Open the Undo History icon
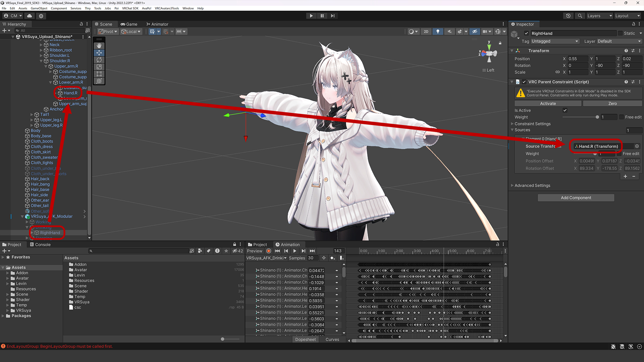 click(x=568, y=16)
